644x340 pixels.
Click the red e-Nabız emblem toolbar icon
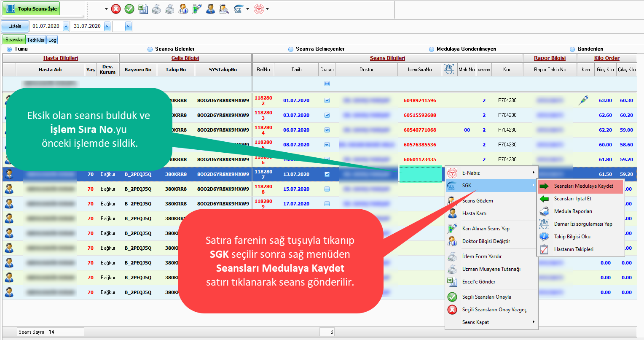259,9
